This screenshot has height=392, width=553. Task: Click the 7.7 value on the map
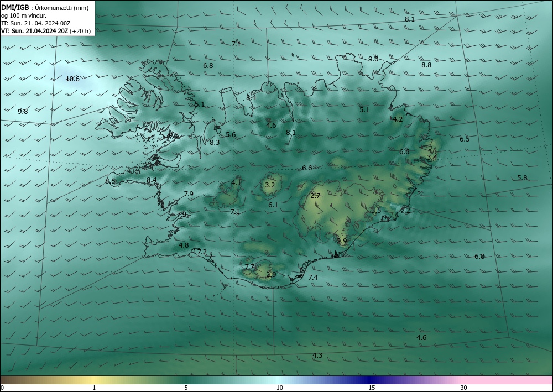[x=250, y=267]
